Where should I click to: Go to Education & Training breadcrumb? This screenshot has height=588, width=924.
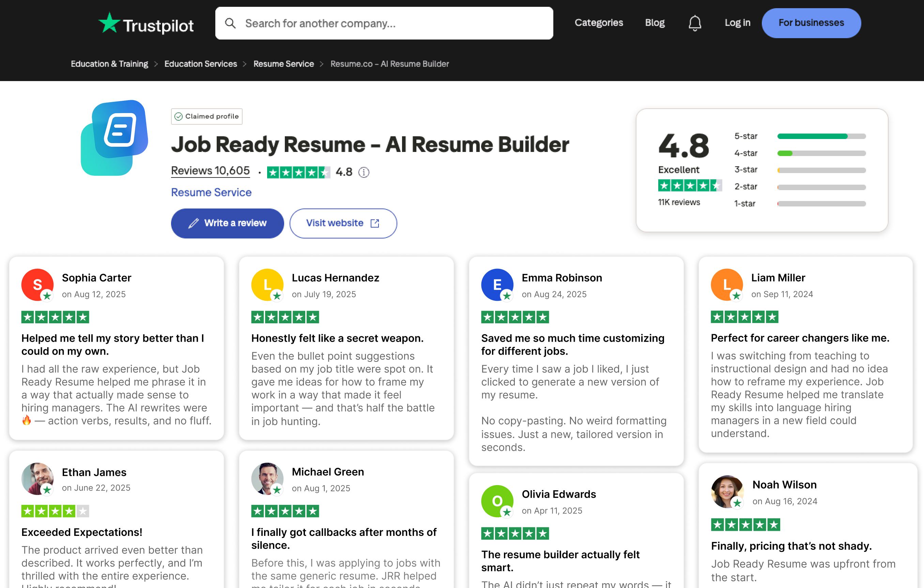(x=109, y=64)
